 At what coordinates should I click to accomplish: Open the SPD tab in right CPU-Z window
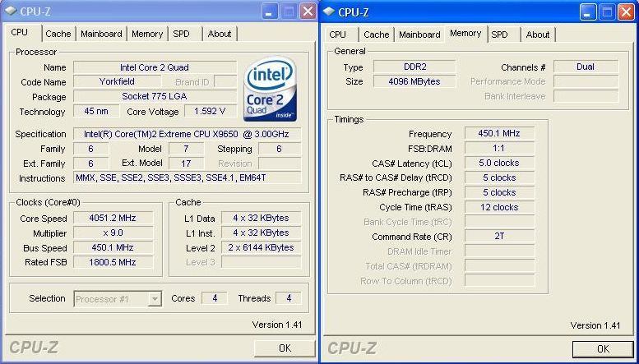500,35
